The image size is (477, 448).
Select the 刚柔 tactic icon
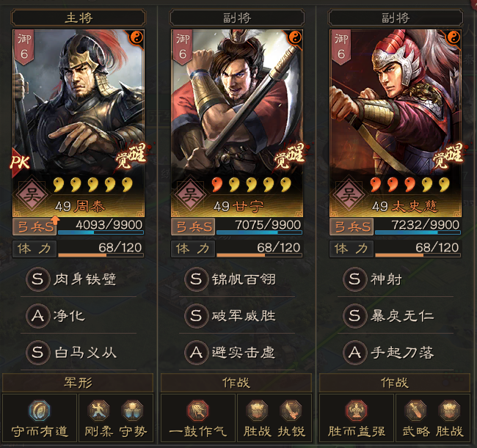98,411
